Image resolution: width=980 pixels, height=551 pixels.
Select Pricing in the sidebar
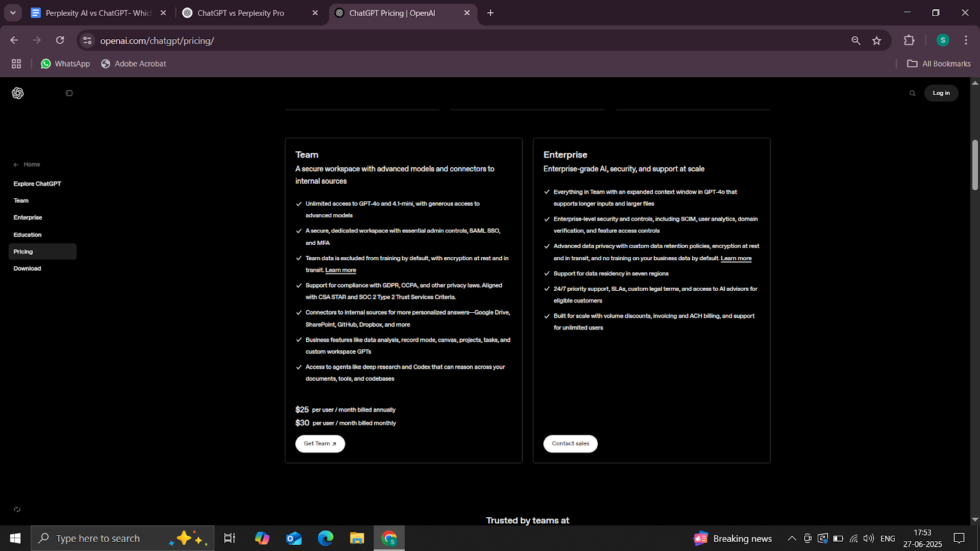pos(42,252)
